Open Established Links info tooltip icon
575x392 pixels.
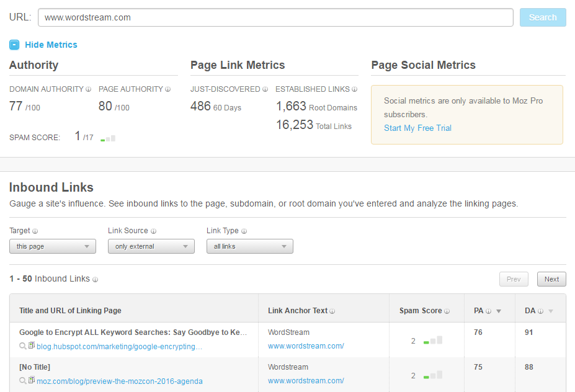tap(354, 89)
